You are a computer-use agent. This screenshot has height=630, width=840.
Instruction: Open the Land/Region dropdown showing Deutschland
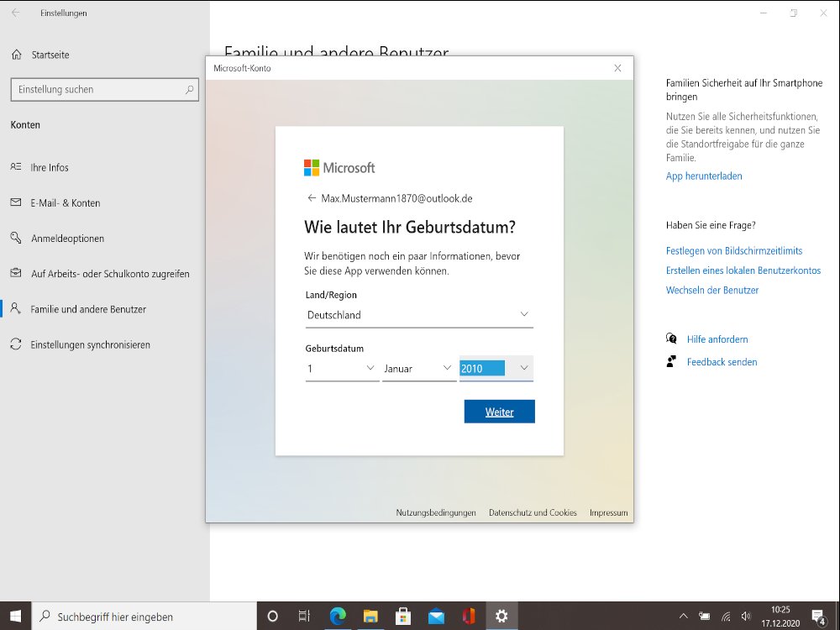tap(418, 315)
